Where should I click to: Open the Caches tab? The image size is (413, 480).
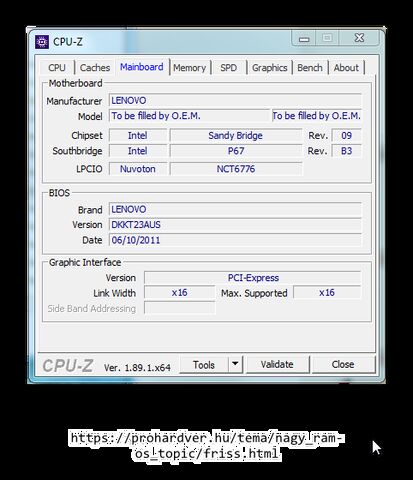(x=95, y=68)
